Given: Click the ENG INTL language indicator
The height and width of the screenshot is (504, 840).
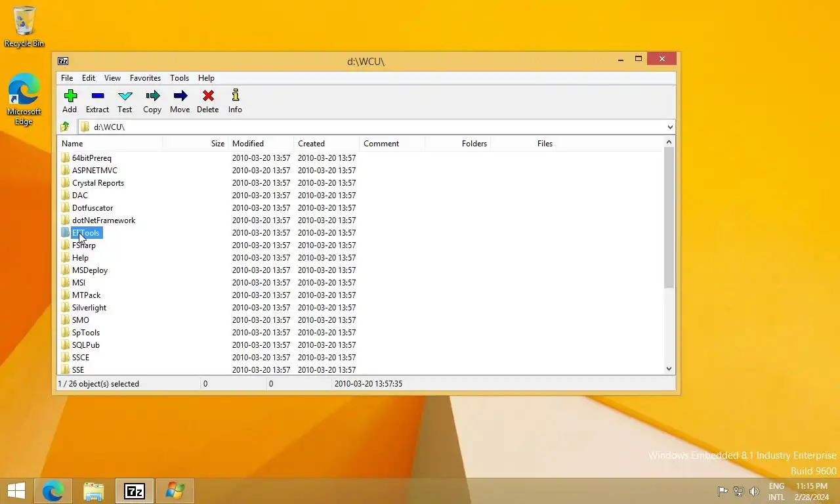Looking at the screenshot, I should [x=776, y=492].
